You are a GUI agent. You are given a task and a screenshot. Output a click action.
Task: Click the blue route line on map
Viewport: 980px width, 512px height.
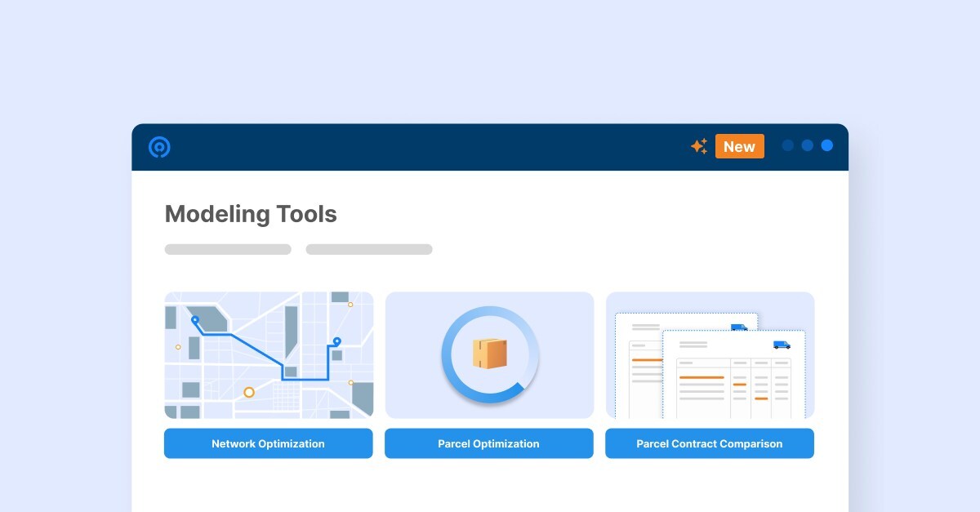(257, 348)
